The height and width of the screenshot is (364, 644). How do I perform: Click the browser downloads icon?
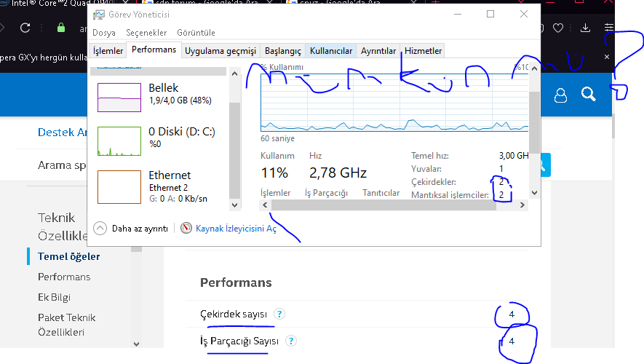point(585,28)
